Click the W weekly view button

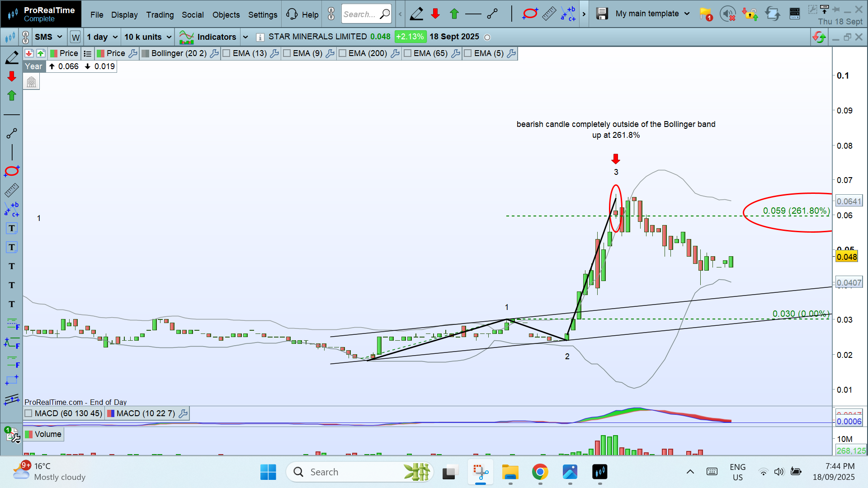pyautogui.click(x=75, y=37)
